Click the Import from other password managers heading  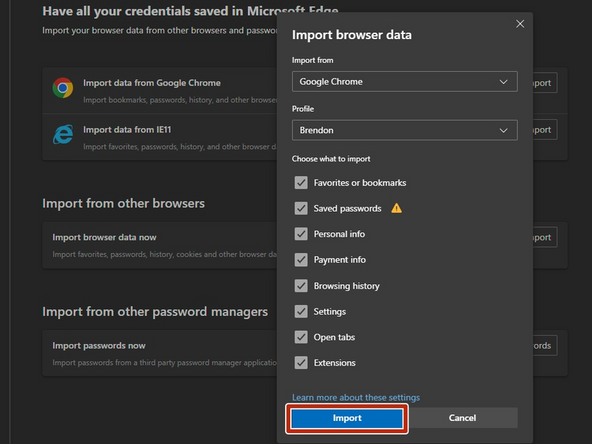pos(155,312)
